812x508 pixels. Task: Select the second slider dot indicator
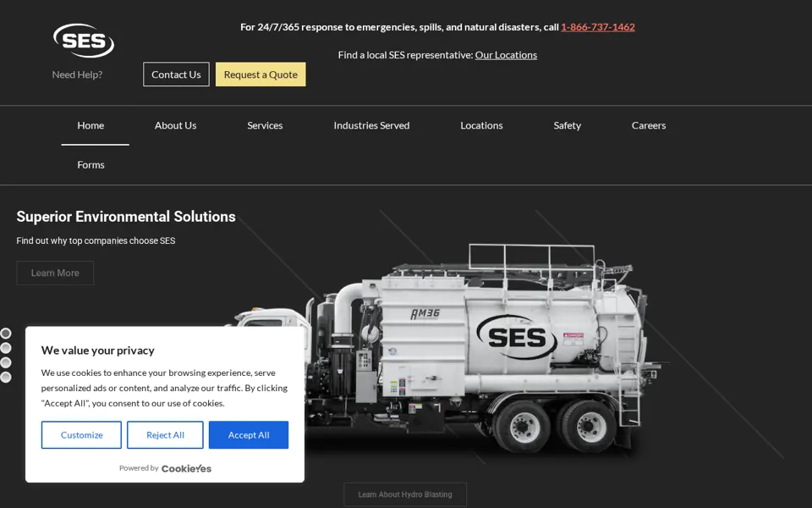click(x=6, y=348)
